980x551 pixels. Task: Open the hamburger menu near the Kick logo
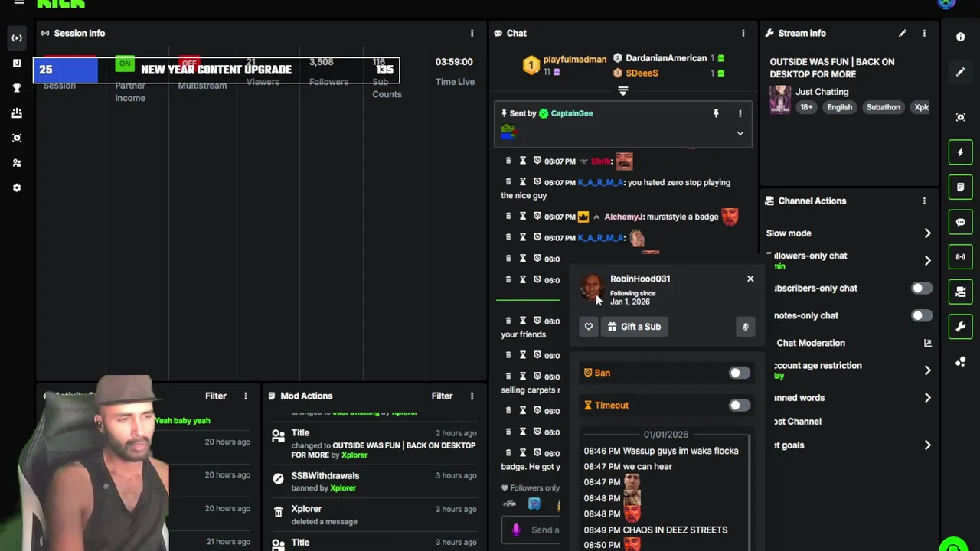tap(19, 3)
